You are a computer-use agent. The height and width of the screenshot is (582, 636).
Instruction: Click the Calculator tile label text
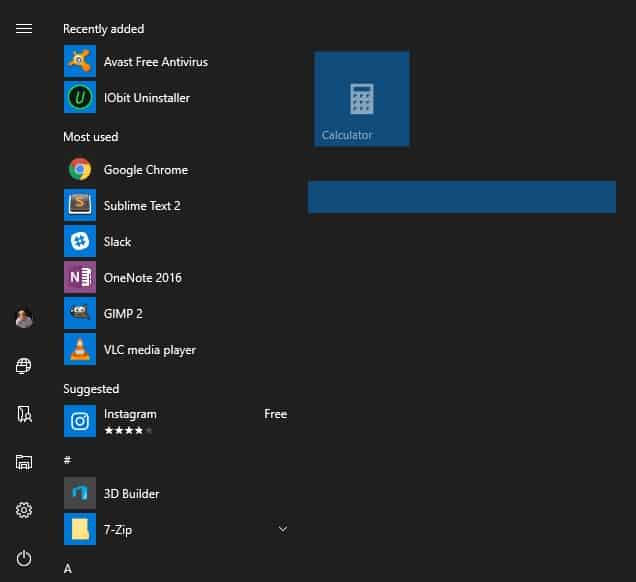(347, 135)
